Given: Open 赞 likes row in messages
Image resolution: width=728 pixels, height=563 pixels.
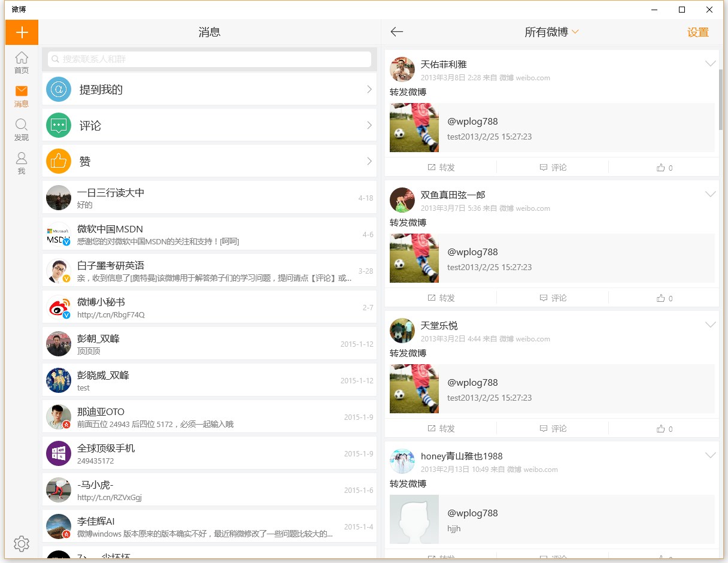Looking at the screenshot, I should click(x=210, y=161).
